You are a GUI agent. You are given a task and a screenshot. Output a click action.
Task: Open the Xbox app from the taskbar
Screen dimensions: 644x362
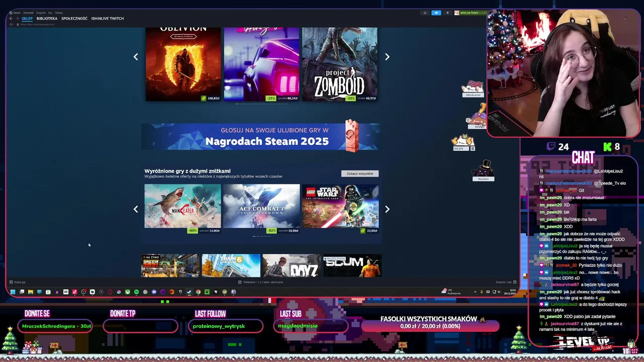pyautogui.click(x=128, y=292)
